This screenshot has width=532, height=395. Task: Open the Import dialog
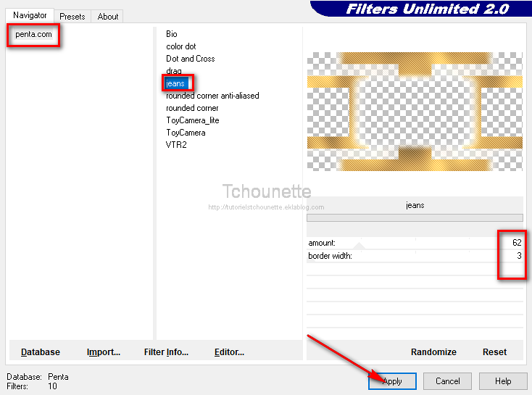click(x=103, y=352)
